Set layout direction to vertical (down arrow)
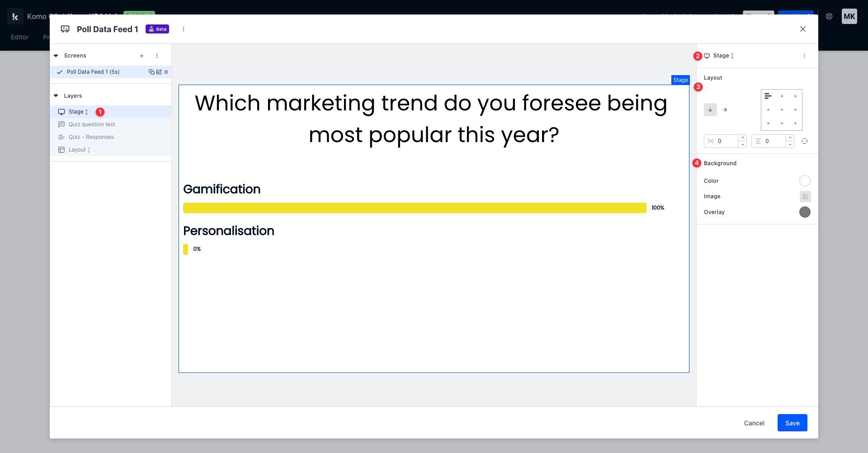 point(710,110)
